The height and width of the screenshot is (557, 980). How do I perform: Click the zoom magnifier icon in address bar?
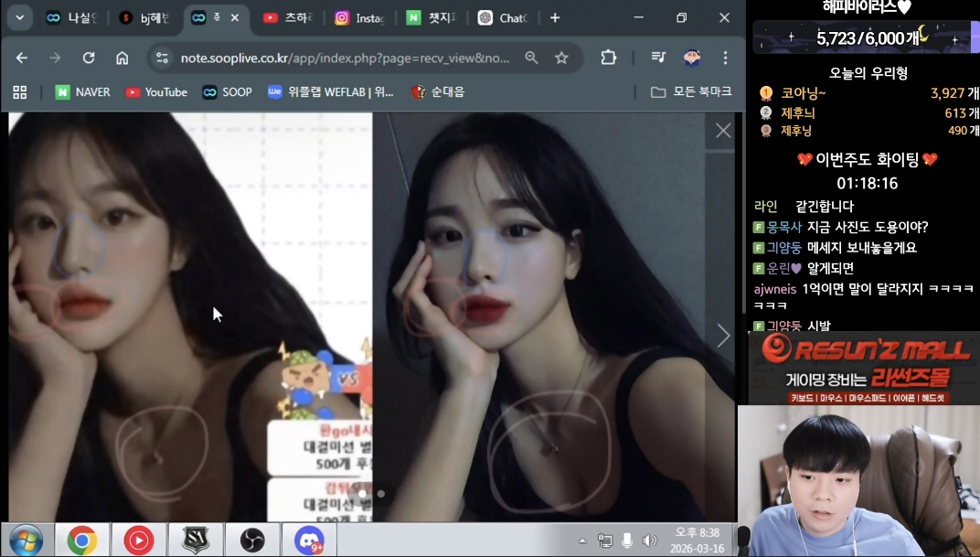tap(531, 58)
